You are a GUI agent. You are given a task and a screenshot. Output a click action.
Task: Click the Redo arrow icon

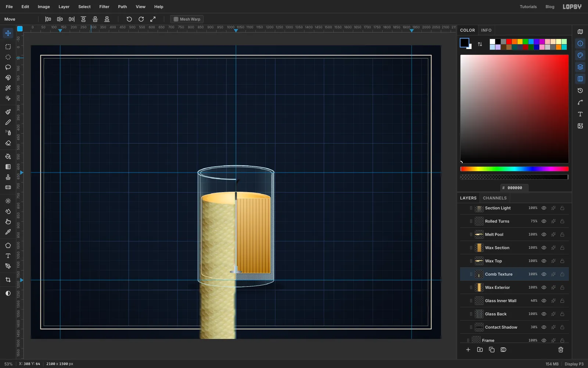[x=141, y=19]
